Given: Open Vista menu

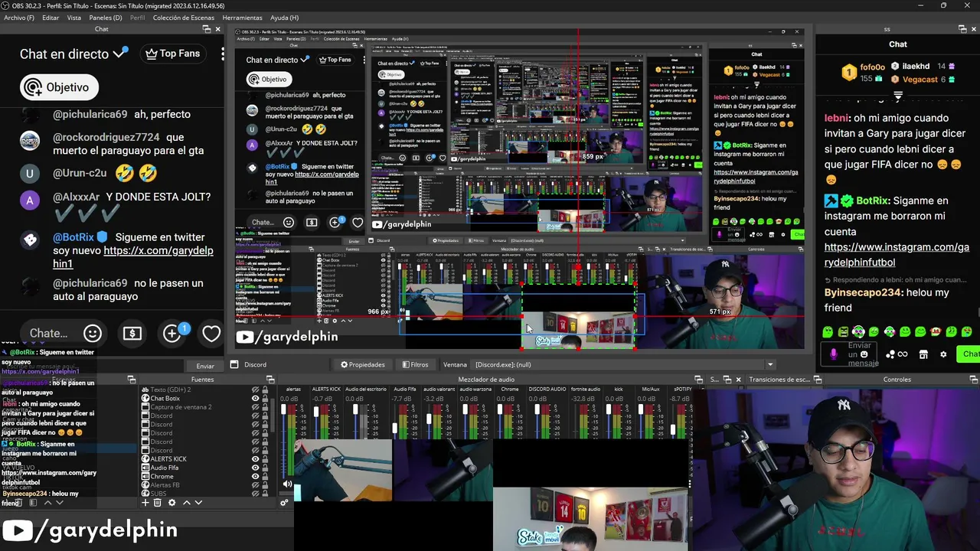Looking at the screenshot, I should (x=74, y=18).
